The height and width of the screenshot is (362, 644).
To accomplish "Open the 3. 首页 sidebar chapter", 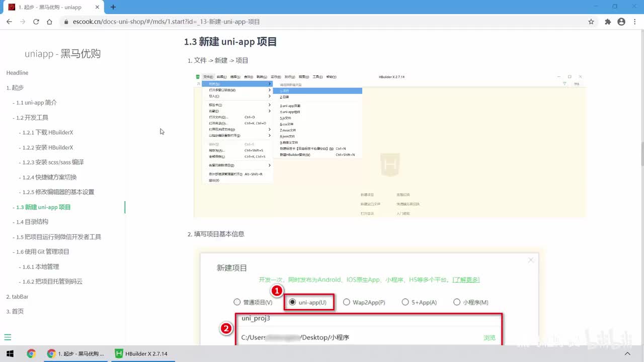I will [15, 311].
